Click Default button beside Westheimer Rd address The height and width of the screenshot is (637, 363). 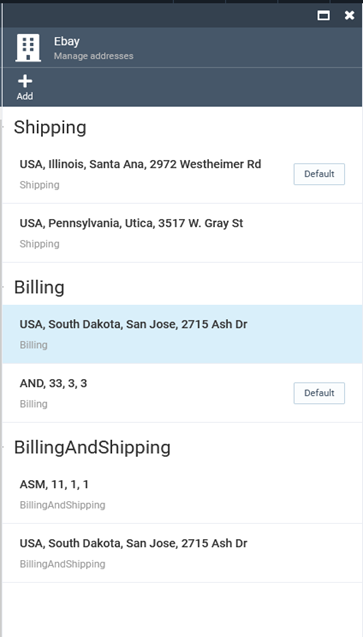tap(319, 174)
